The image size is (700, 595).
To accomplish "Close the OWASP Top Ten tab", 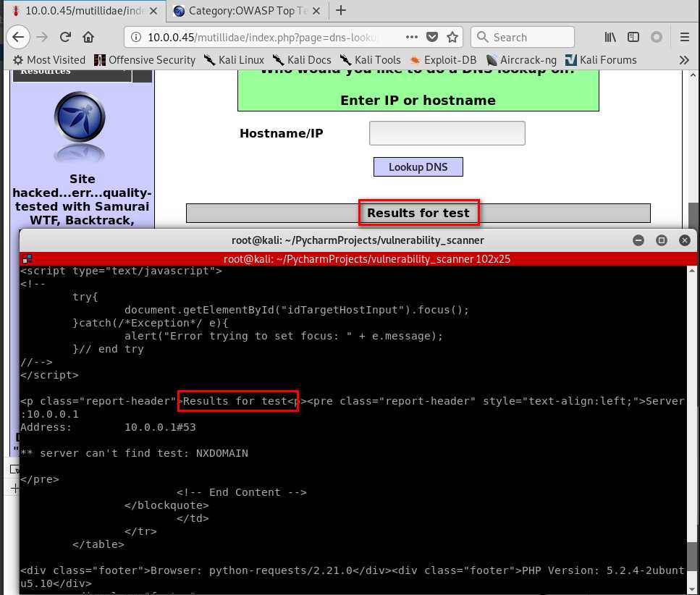I will [316, 11].
